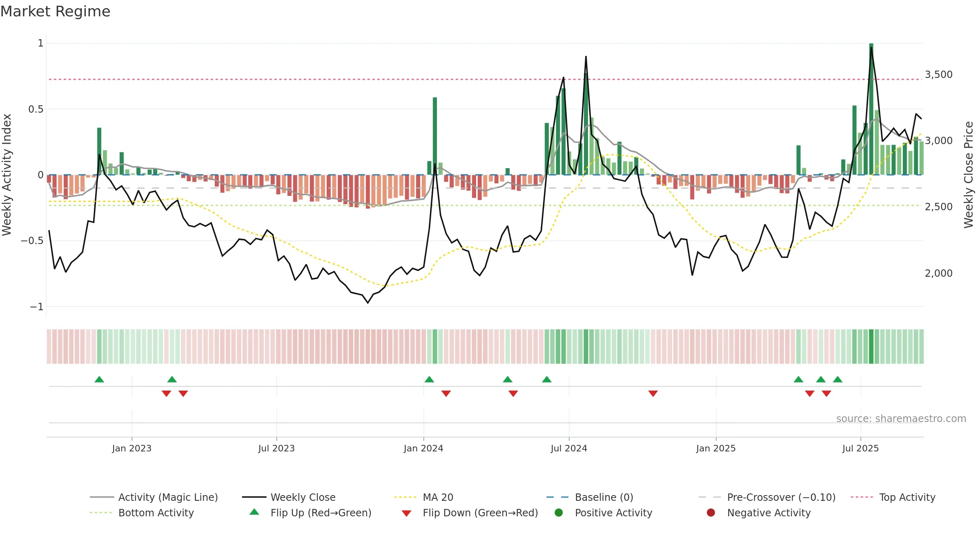Click the Baseline (0) legend entry
980x551 pixels.
pyautogui.click(x=590, y=497)
